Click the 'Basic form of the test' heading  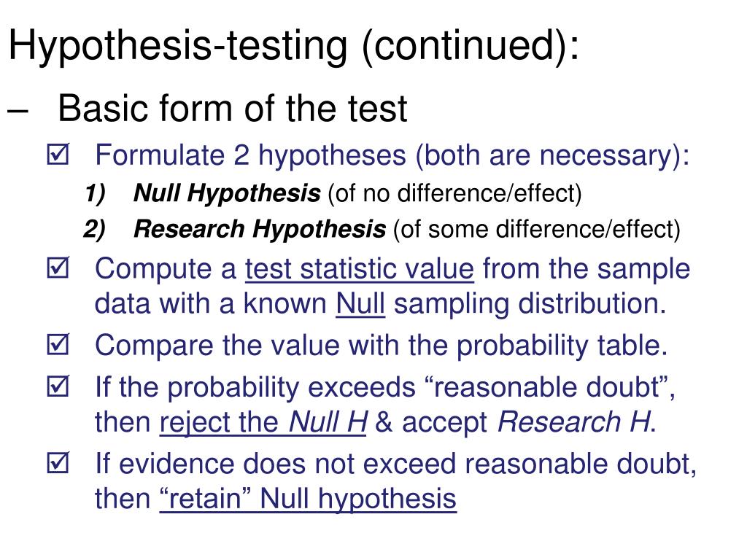pos(233,109)
